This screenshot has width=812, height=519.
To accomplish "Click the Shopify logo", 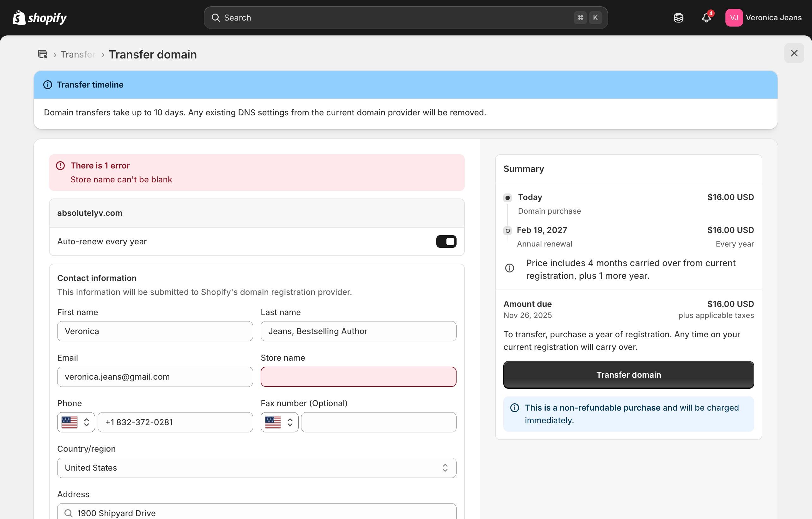I will coord(39,18).
